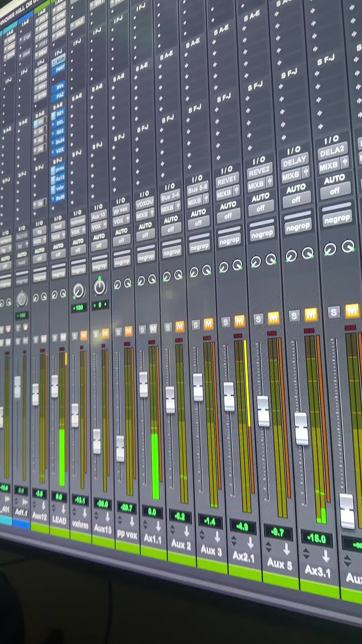Open the nogrop group selector under REVE1
This screenshot has width=362, height=644.
click(x=229, y=240)
